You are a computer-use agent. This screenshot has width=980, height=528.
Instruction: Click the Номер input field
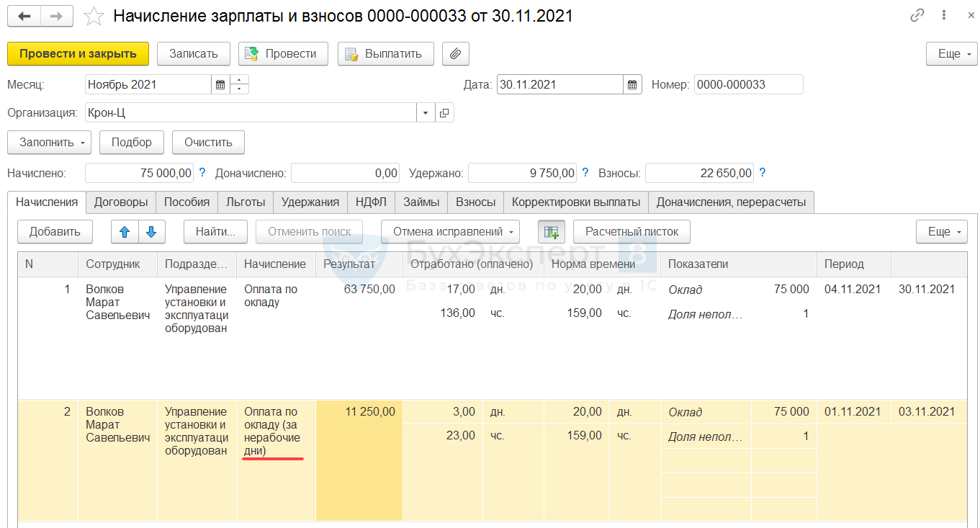(x=747, y=85)
